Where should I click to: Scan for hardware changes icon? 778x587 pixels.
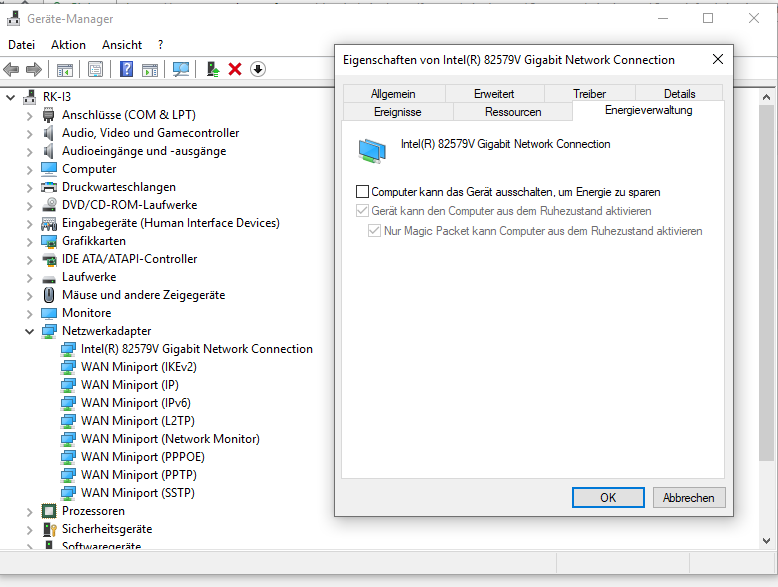(181, 69)
